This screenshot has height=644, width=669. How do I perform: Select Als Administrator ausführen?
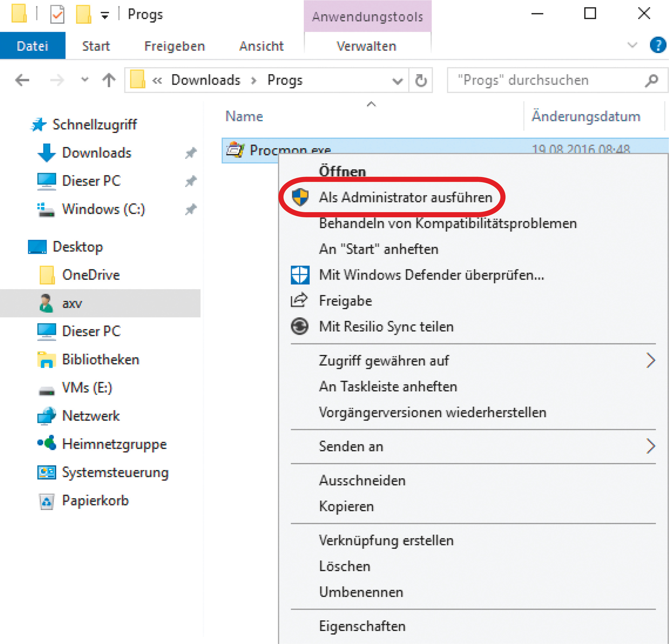pos(405,198)
